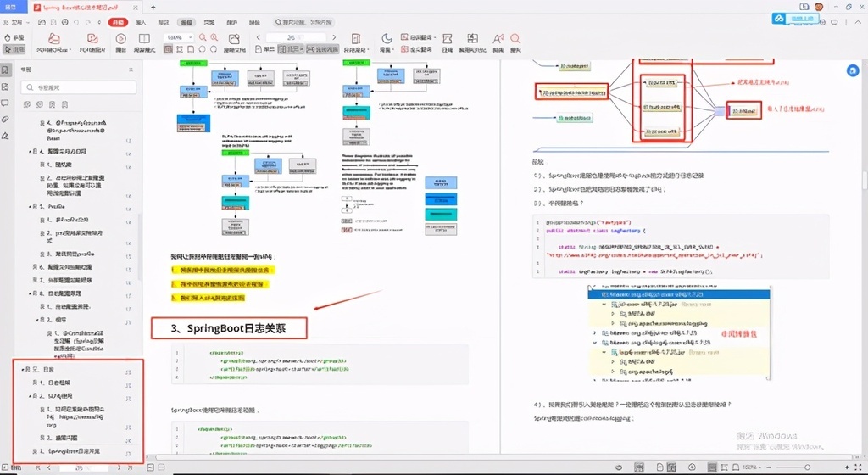Click the blue cloud sync button at the top right
This screenshot has width=868, height=475.
pos(795,19)
